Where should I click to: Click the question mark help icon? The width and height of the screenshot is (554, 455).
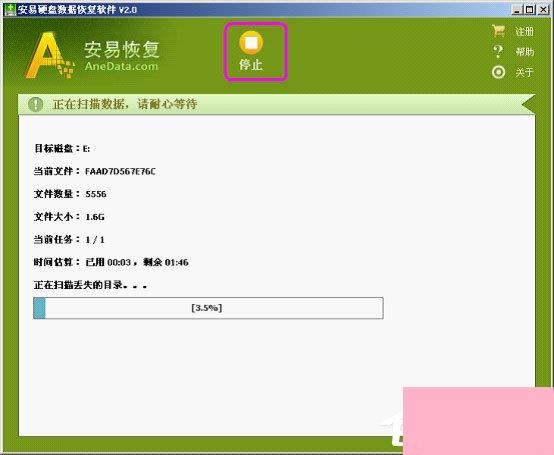pos(498,52)
